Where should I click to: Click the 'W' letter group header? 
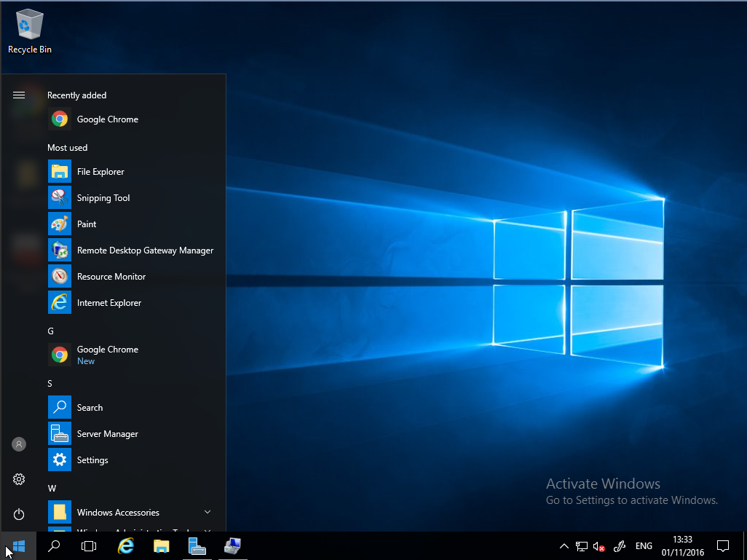52,489
